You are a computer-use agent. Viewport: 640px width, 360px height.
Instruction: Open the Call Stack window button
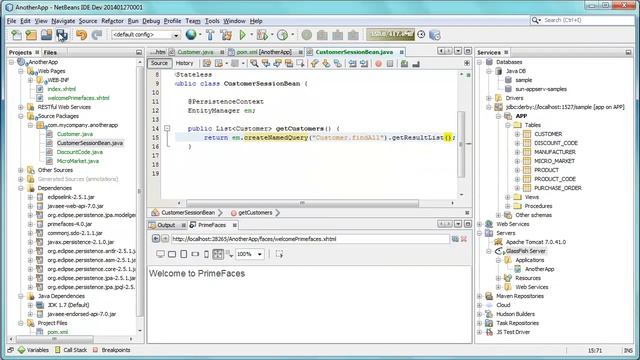pos(71,350)
